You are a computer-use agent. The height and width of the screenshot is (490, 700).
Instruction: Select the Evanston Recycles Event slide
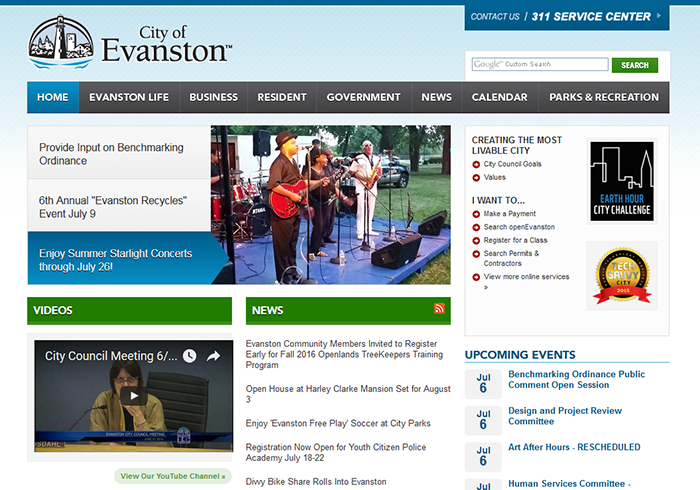(119, 207)
